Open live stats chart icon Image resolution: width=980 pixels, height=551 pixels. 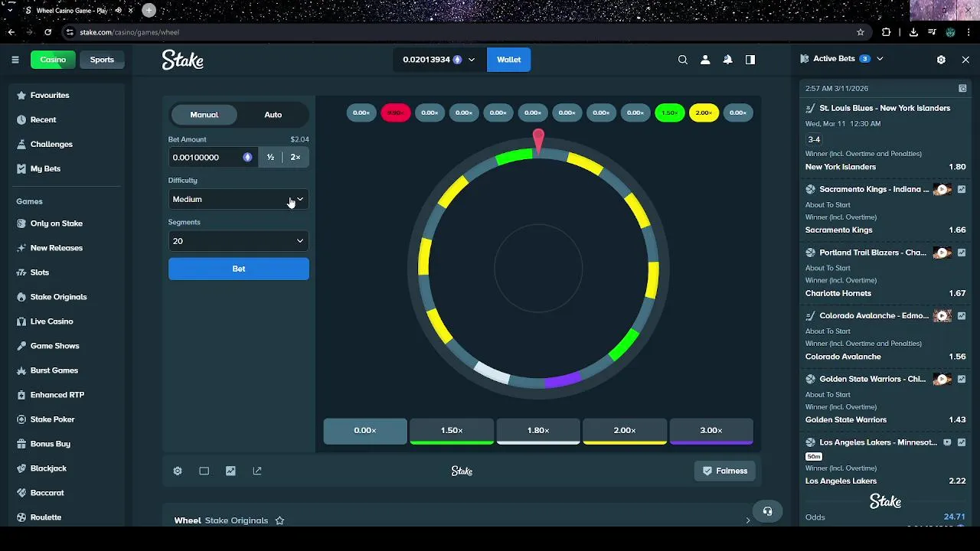click(x=230, y=471)
